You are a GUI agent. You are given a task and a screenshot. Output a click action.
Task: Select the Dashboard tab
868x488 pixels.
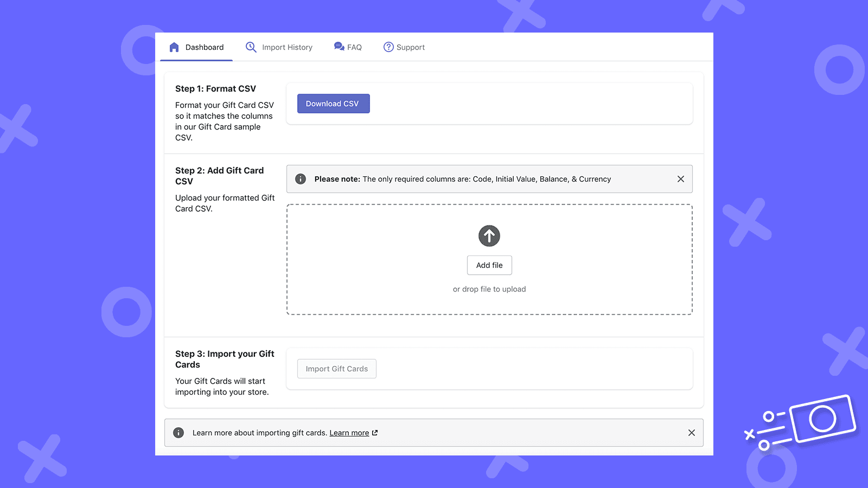(204, 47)
